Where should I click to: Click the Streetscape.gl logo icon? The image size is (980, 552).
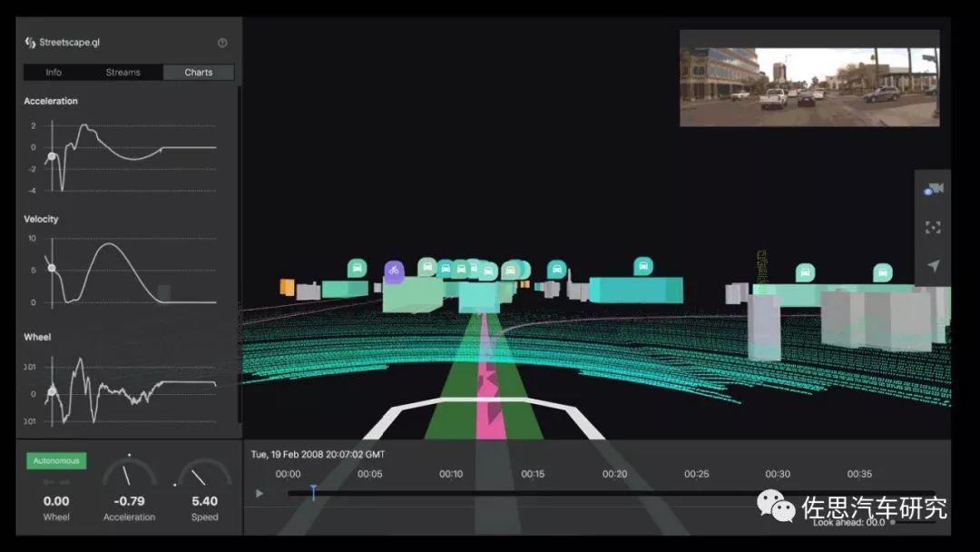pyautogui.click(x=30, y=43)
